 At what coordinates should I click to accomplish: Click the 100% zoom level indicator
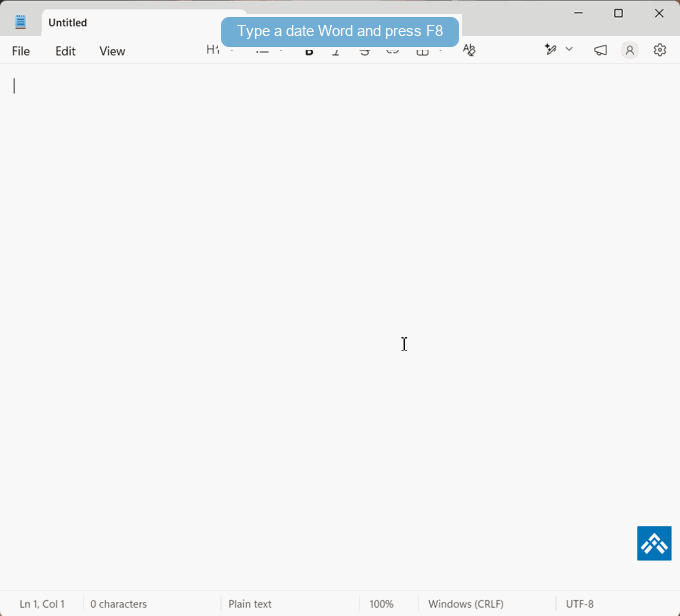point(382,604)
